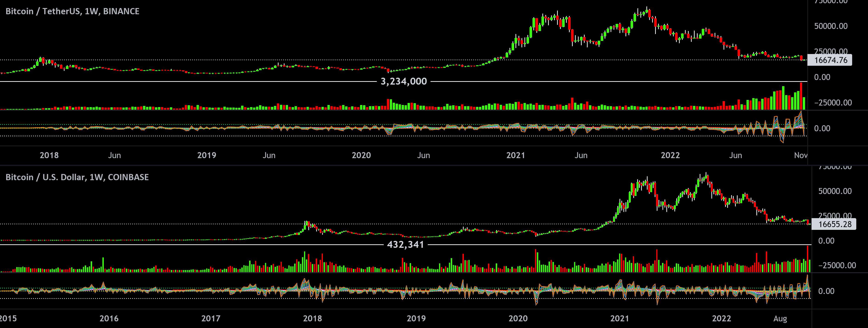
Task: Click 2020 on the Coinbase time axis
Action: (x=518, y=319)
